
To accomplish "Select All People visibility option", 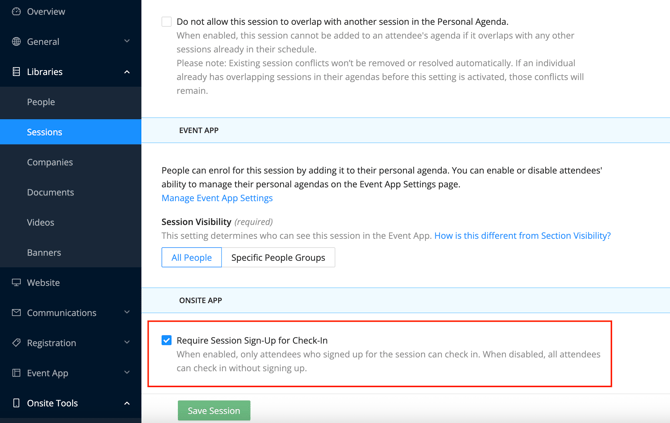I will pyautogui.click(x=191, y=258).
